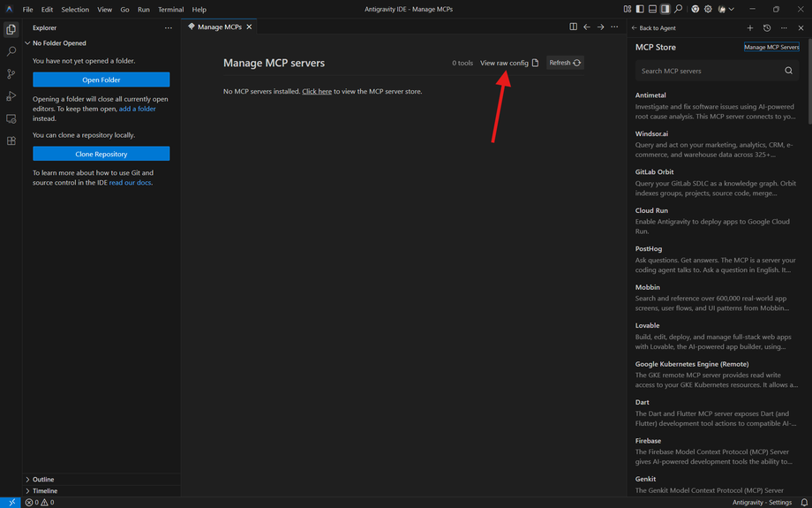Click View raw config
Screen dimensions: 812x508
(x=509, y=63)
